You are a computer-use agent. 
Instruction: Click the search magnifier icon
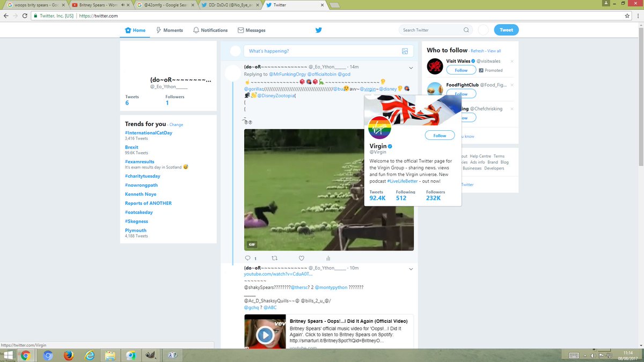pos(466,30)
